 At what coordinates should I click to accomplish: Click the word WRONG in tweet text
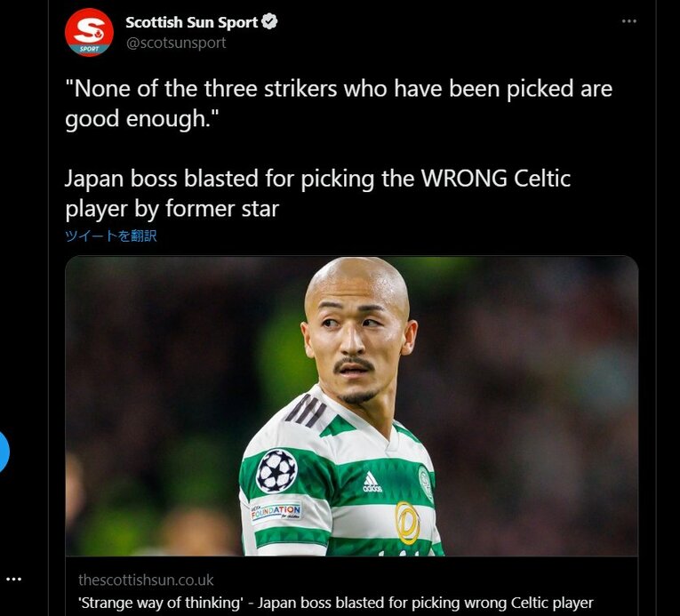(465, 179)
